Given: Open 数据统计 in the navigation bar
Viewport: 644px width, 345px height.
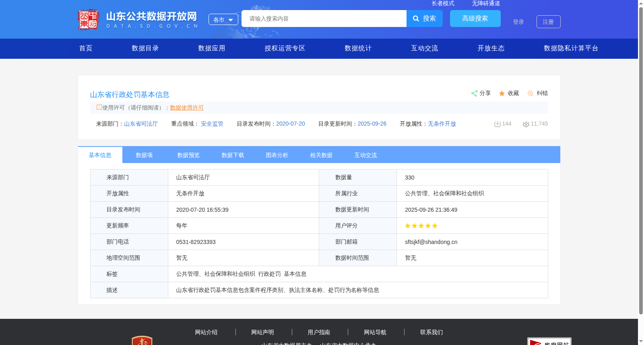Looking at the screenshot, I should (358, 48).
